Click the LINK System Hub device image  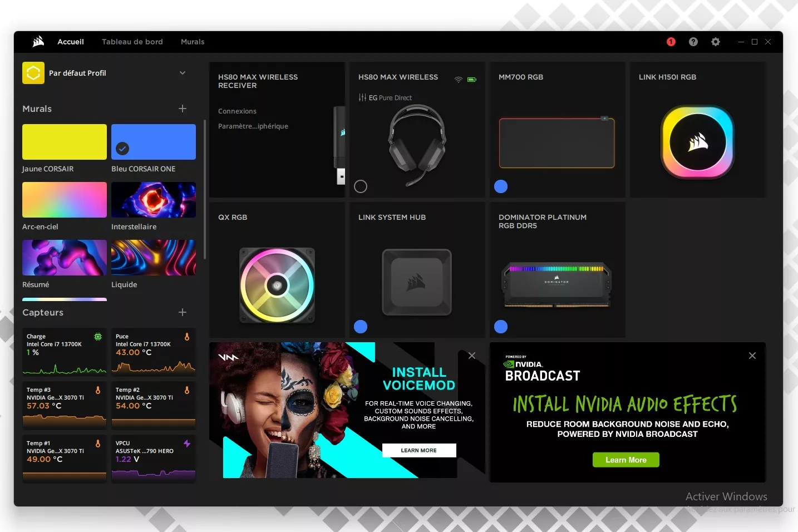(x=417, y=282)
